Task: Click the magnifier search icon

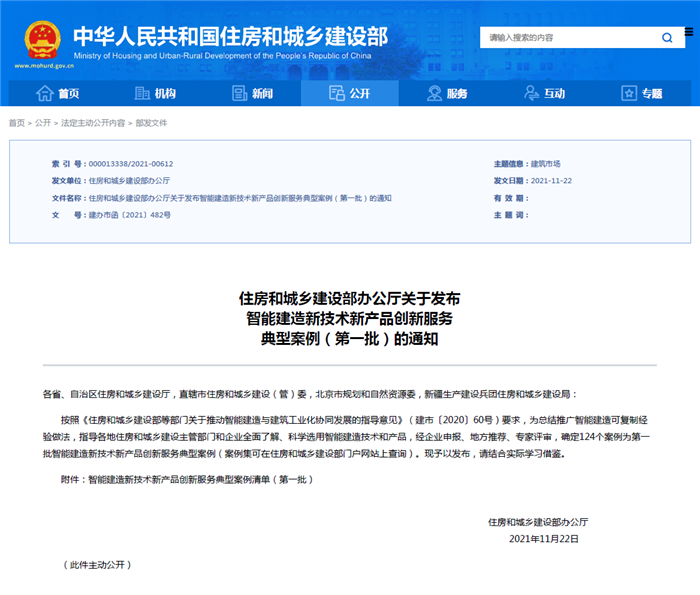Action: click(667, 38)
